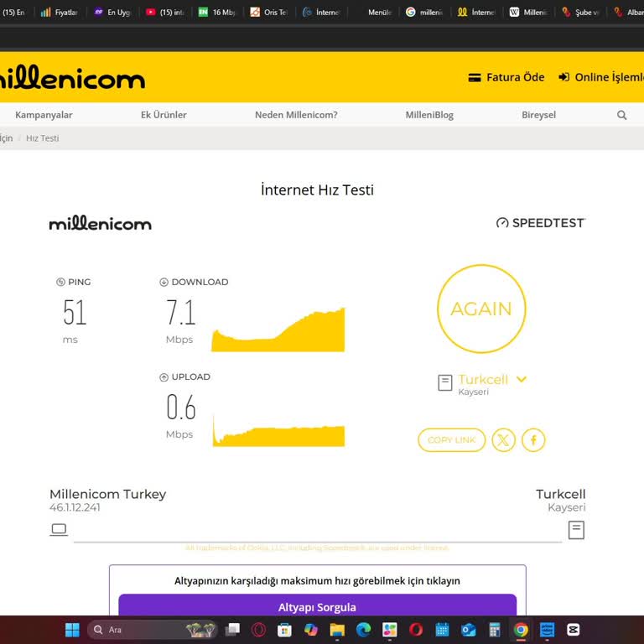Click the COPY LINK button

tap(451, 440)
